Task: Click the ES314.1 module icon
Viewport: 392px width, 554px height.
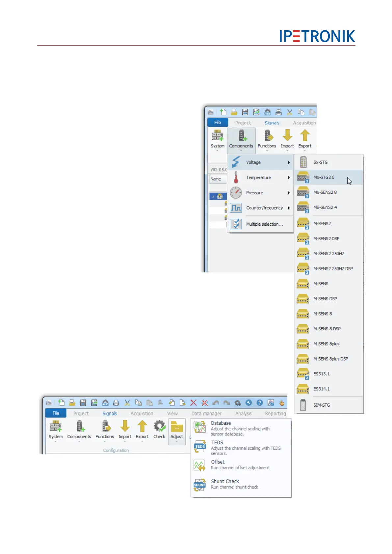Action: coord(303,389)
